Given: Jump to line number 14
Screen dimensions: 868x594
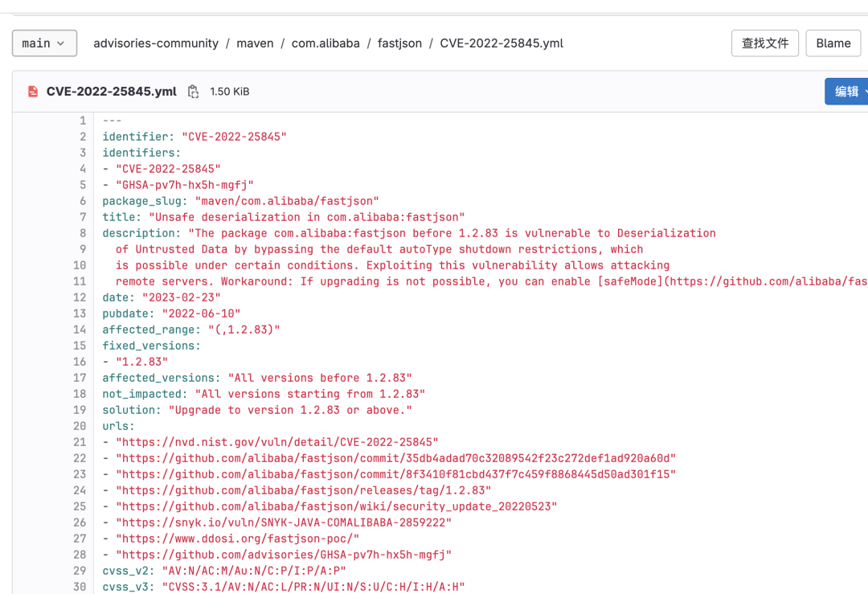Looking at the screenshot, I should click(x=80, y=330).
